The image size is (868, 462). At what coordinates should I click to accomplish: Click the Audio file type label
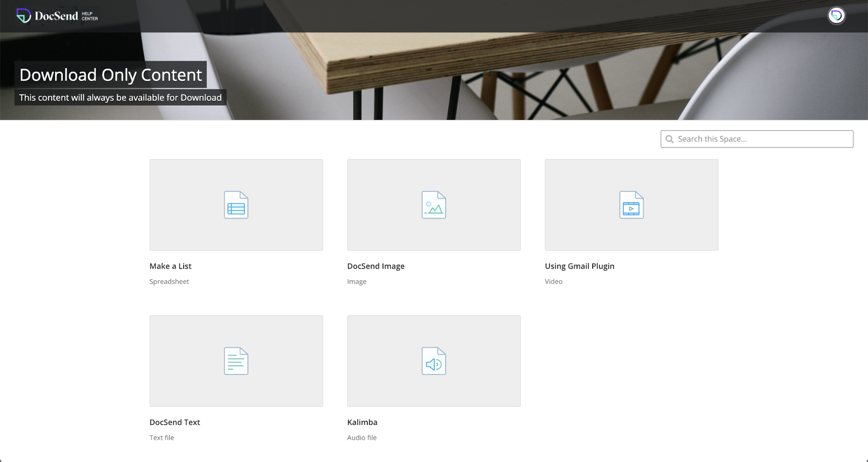362,438
